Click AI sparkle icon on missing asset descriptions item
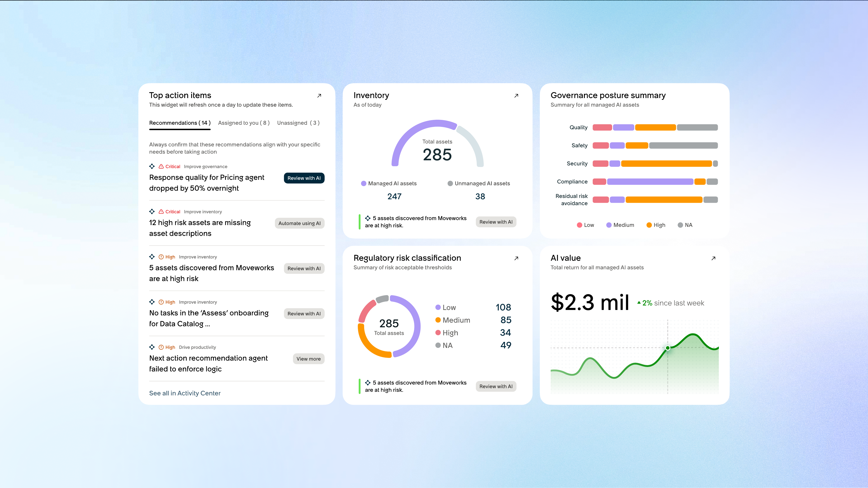This screenshot has width=868, height=488. pos(152,211)
